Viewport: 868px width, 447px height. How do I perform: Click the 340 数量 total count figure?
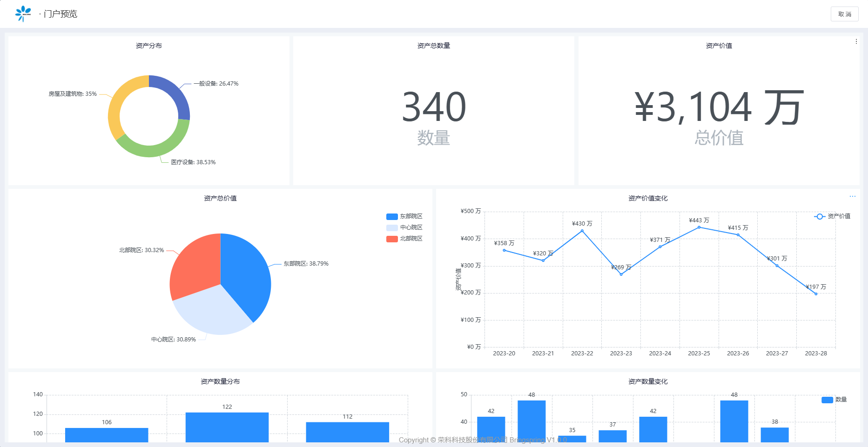434,107
